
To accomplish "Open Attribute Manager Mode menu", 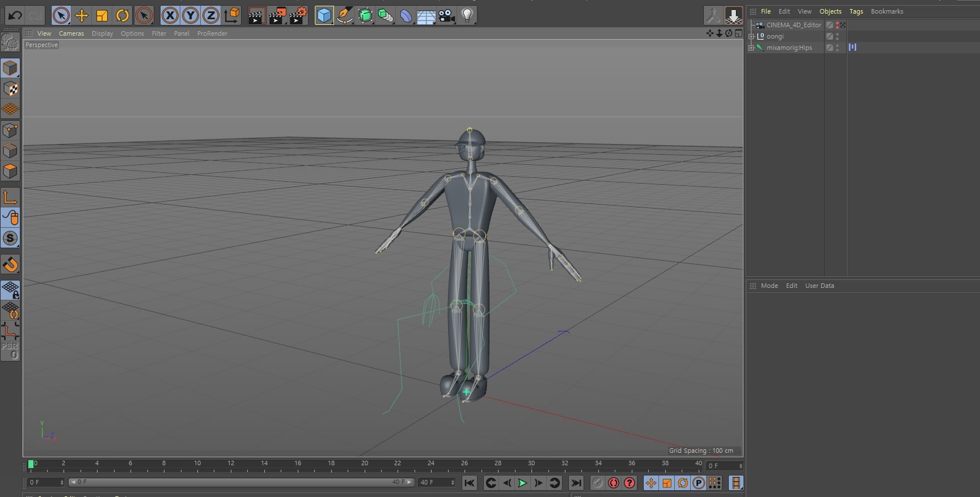I will (769, 286).
